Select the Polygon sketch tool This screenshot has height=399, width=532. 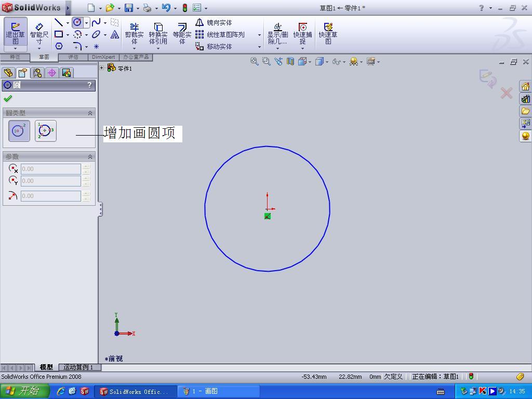tap(59, 46)
